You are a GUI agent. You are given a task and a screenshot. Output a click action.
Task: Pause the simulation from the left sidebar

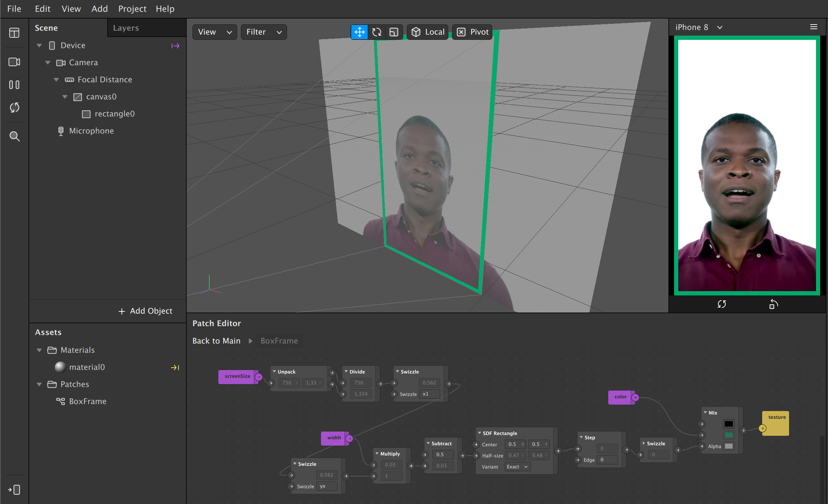point(14,85)
